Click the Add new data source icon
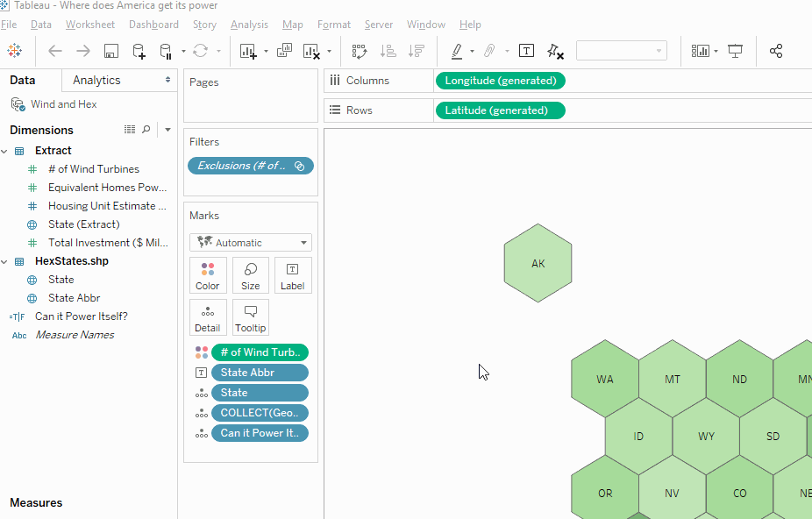 139,51
